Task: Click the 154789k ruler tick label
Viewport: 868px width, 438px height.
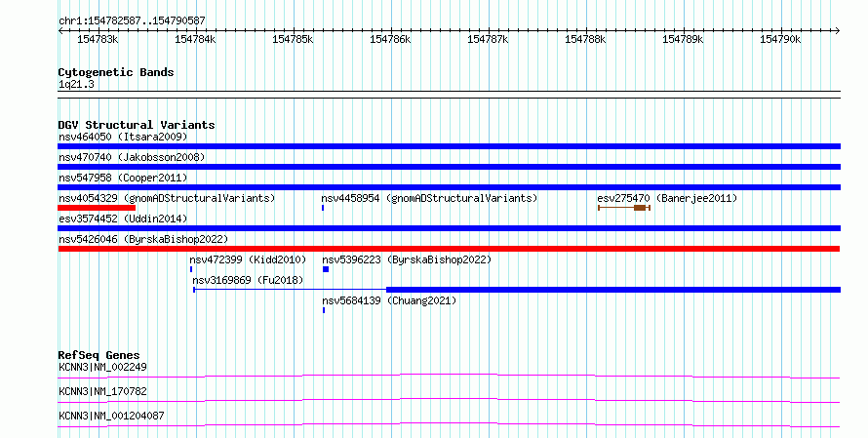Action: point(683,39)
